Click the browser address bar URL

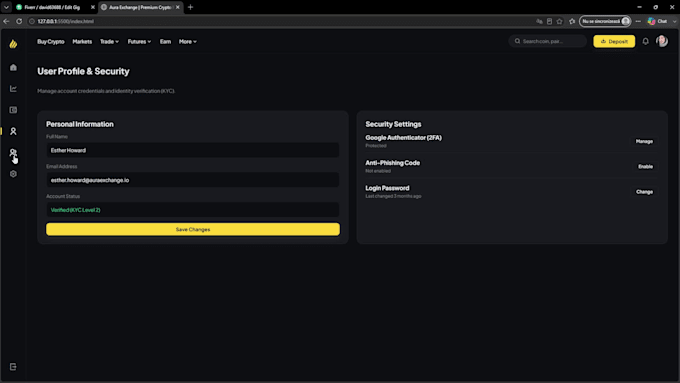point(65,21)
